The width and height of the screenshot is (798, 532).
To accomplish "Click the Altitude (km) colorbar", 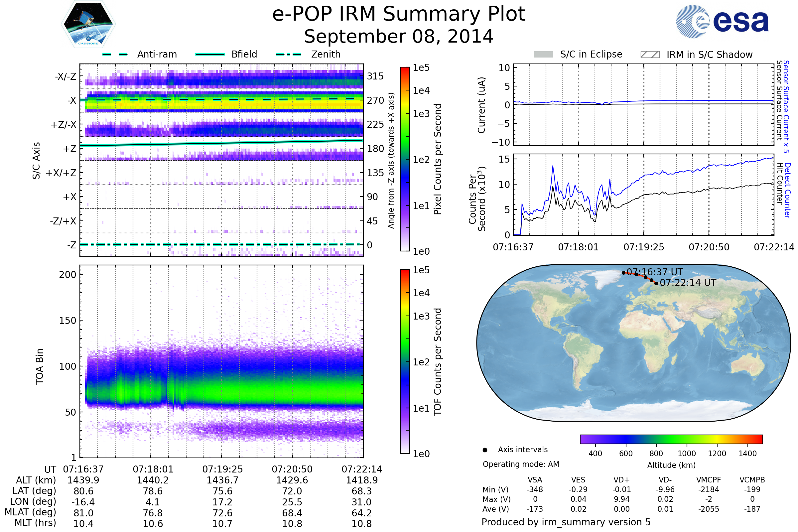I will (x=671, y=439).
